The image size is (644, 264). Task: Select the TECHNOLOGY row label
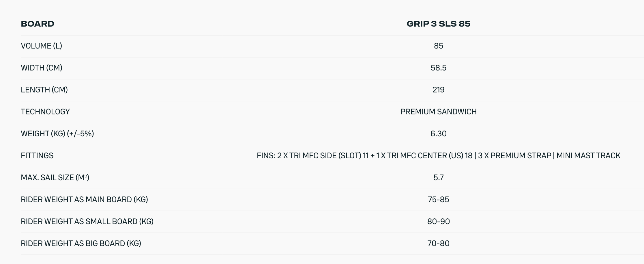coord(45,112)
